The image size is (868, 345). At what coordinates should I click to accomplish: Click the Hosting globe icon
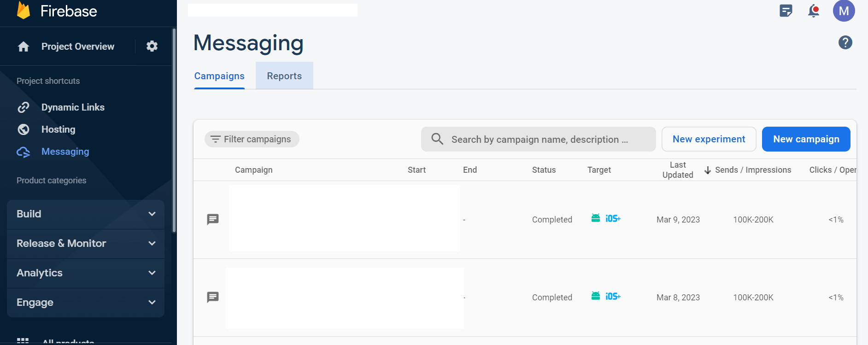(23, 129)
